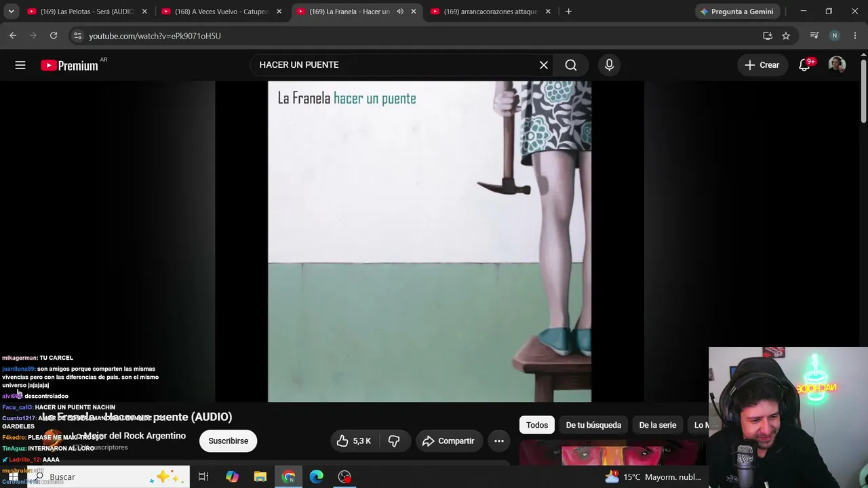Image resolution: width=868 pixels, height=488 pixels.
Task: Open the YouTube account avatar menu
Action: pyautogui.click(x=837, y=65)
